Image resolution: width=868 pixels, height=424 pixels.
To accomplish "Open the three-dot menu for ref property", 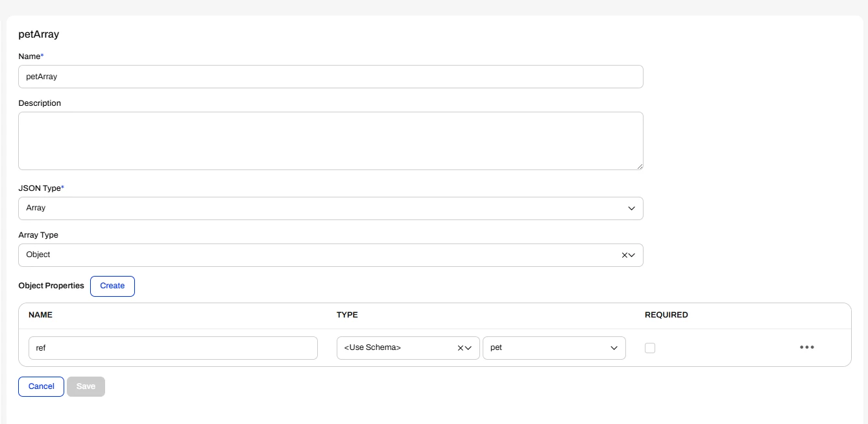I will click(806, 347).
